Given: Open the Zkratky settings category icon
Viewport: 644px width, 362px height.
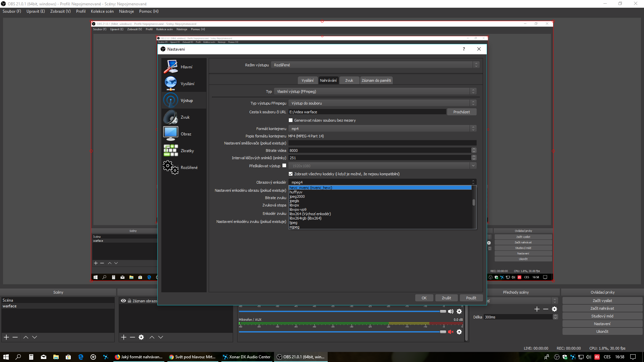Looking at the screenshot, I should [171, 150].
